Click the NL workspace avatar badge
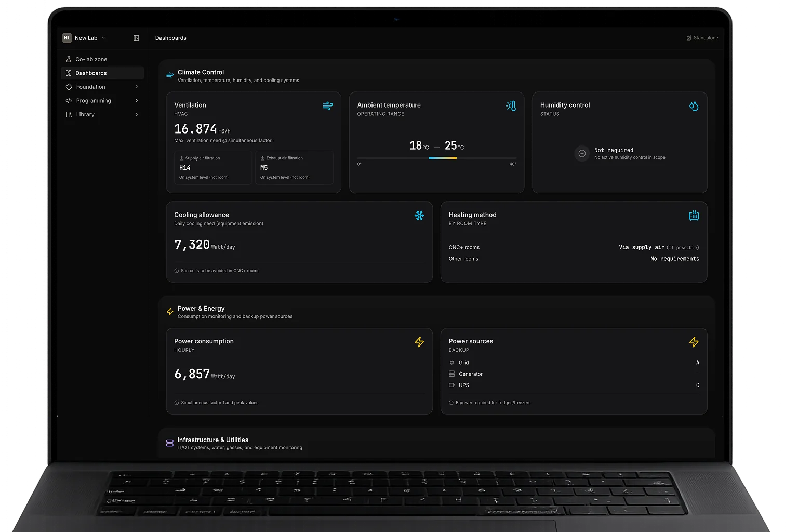Screen dimensions: 798x532 pos(67,38)
